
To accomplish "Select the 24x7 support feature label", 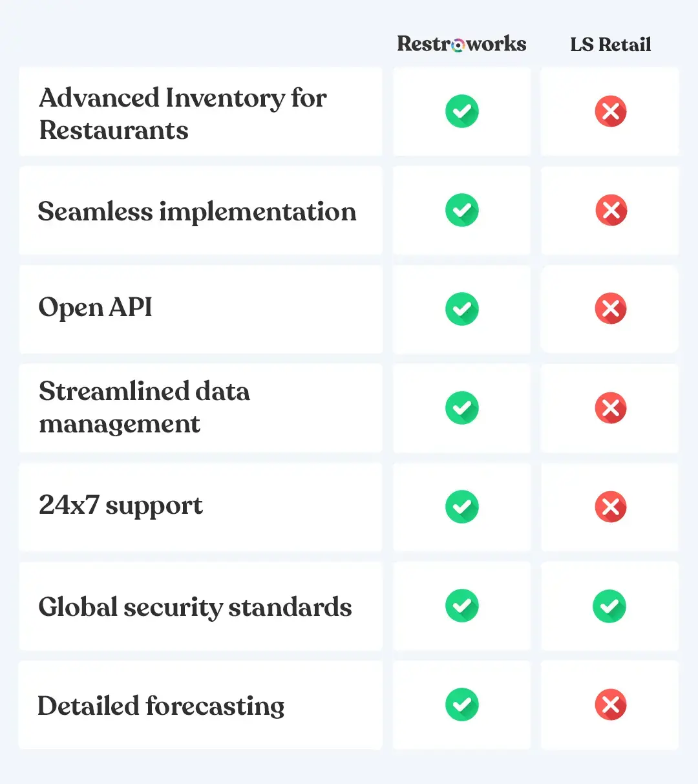I will [121, 505].
